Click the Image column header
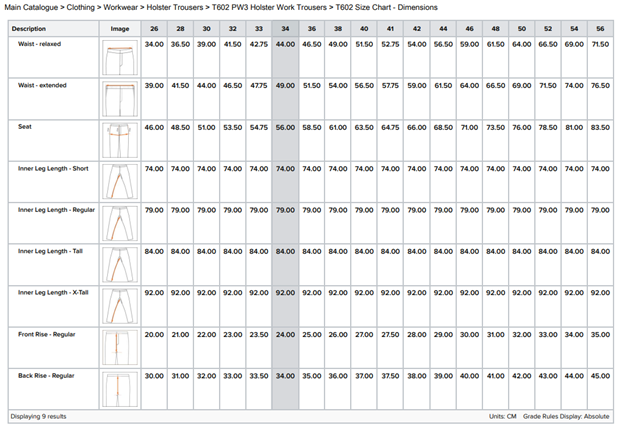 (119, 28)
